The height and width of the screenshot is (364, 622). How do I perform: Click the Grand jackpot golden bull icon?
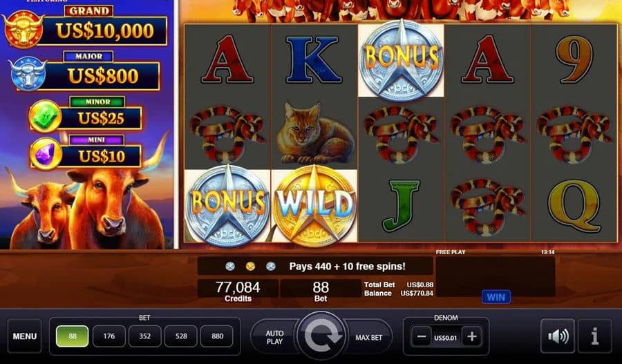pyautogui.click(x=23, y=29)
